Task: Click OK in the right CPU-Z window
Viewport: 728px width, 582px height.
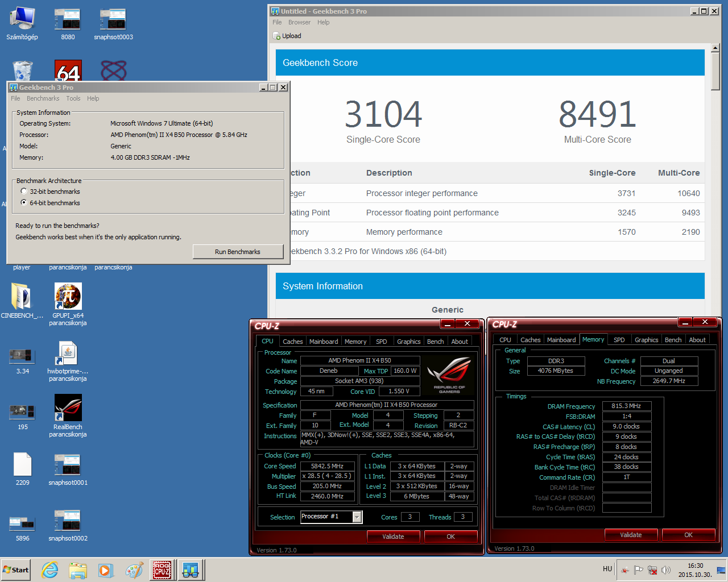Action: coord(688,535)
